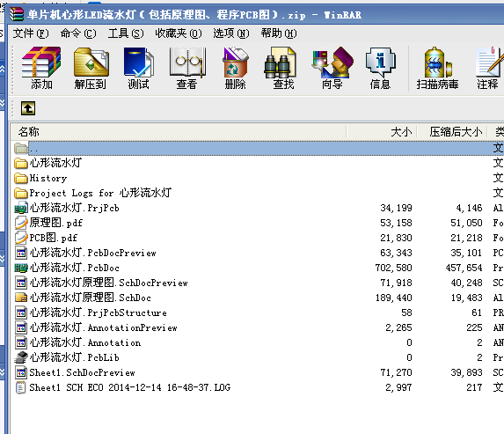Click the icon of 心形流水灯.PcbDoc

pyautogui.click(x=21, y=268)
